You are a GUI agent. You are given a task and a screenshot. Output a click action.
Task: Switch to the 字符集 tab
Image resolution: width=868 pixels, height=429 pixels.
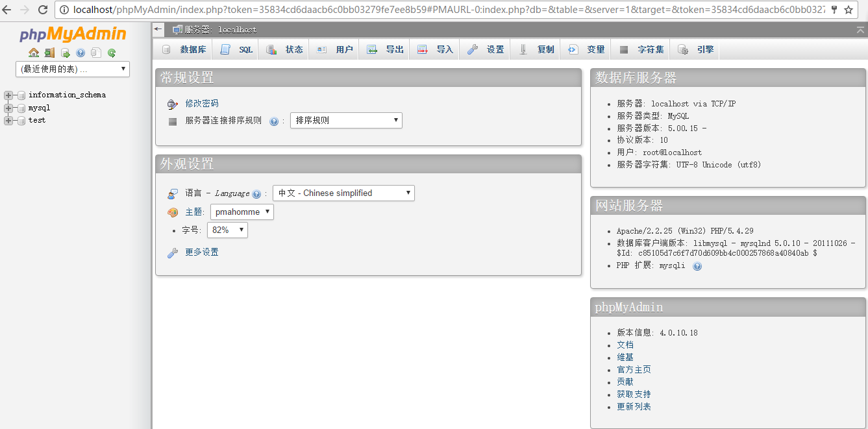(x=641, y=49)
